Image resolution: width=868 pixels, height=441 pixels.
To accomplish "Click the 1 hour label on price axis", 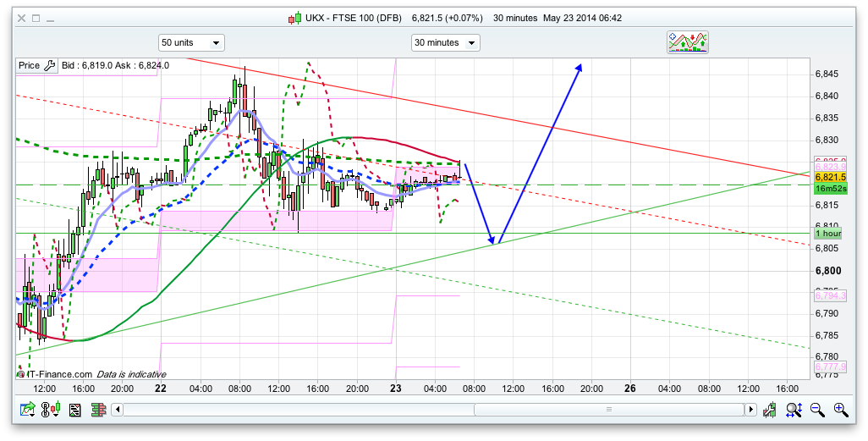I will 827,233.
